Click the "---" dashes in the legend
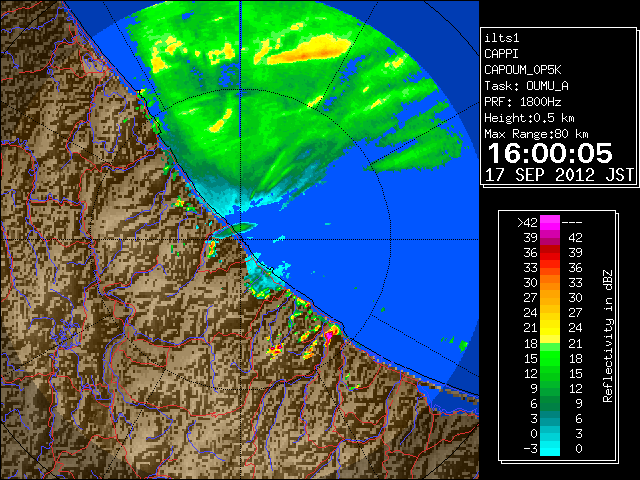This screenshot has width=640, height=480. [572, 223]
